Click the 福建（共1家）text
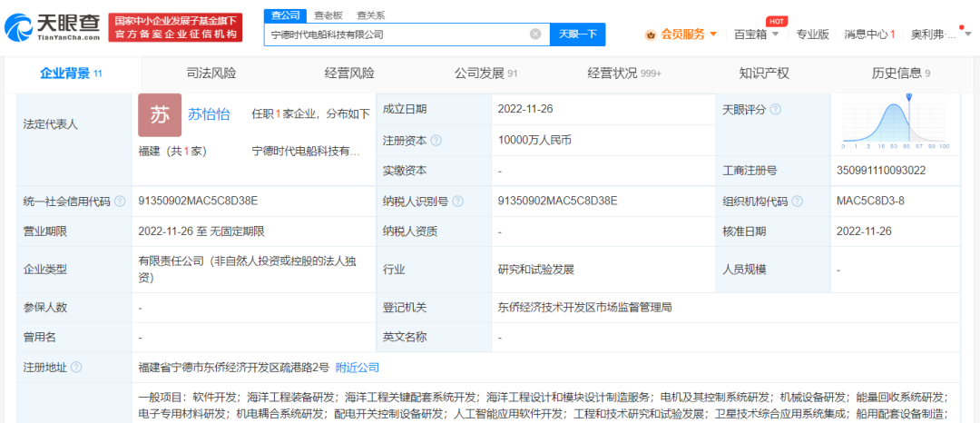 pos(172,151)
